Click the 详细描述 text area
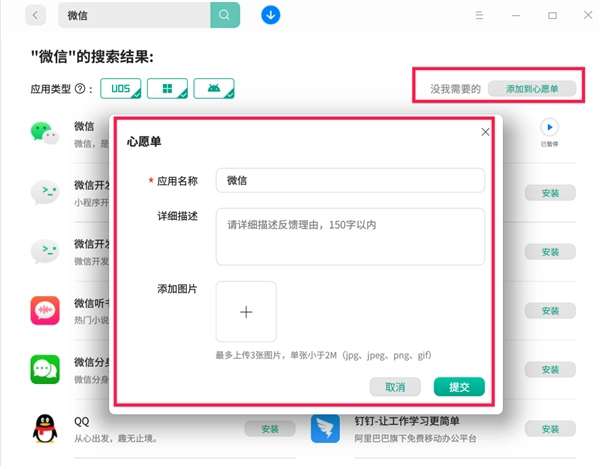This screenshot has height=466, width=600. click(x=350, y=236)
